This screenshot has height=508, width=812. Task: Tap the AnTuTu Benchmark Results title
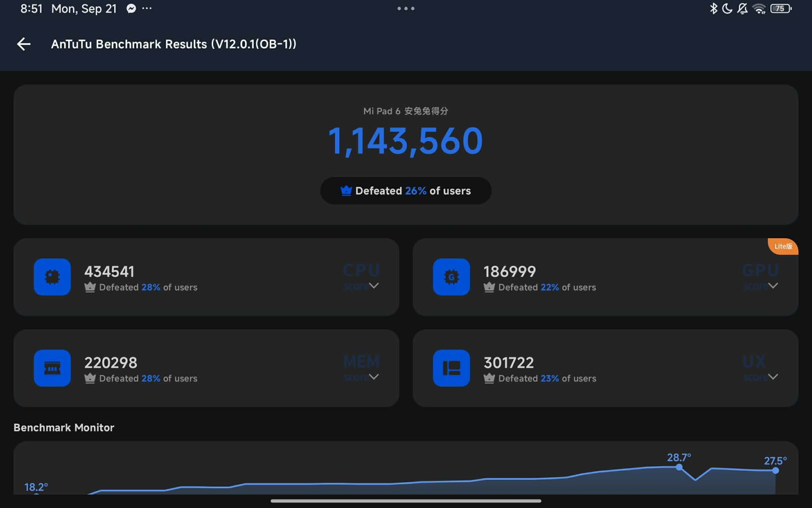tap(174, 44)
